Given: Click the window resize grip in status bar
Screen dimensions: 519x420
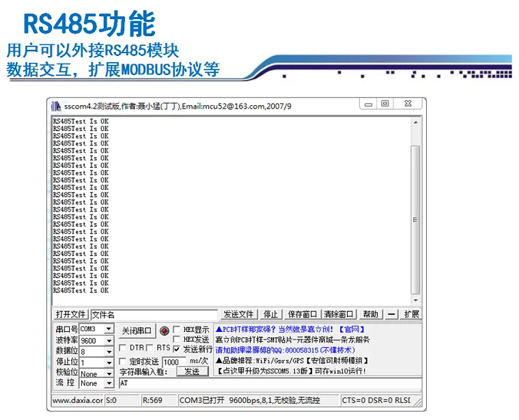Looking at the screenshot, I should [x=418, y=402].
